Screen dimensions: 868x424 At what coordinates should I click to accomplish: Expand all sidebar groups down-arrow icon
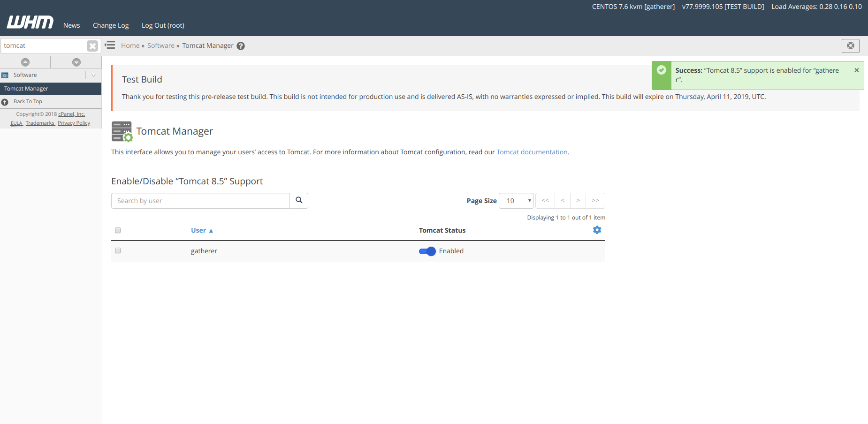[x=76, y=62]
